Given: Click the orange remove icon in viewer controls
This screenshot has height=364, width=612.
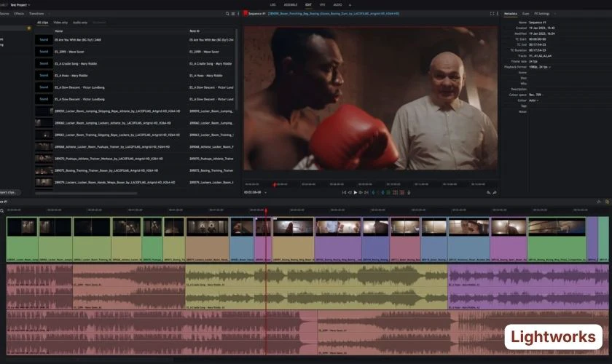Looking at the screenshot, I should click(396, 192).
